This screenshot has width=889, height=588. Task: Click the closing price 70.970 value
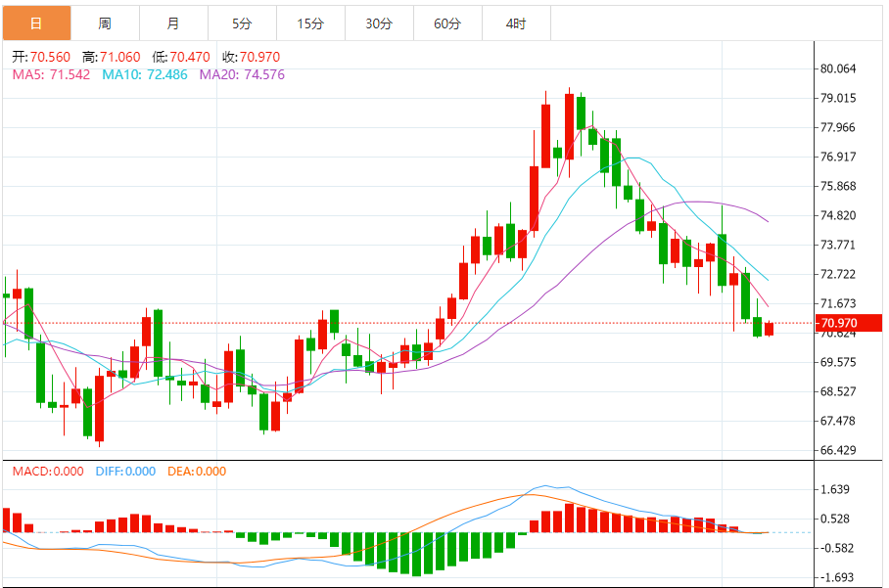[x=259, y=57]
